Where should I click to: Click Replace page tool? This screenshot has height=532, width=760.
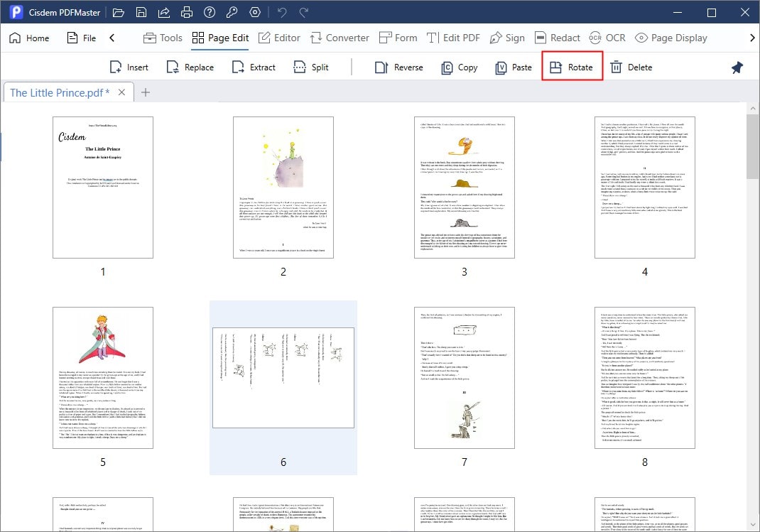(x=190, y=67)
